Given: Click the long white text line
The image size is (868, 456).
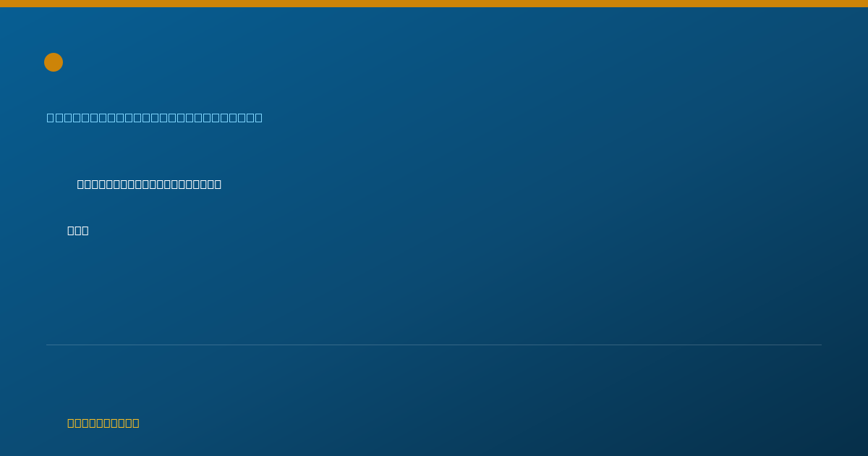Looking at the screenshot, I should (x=149, y=184).
